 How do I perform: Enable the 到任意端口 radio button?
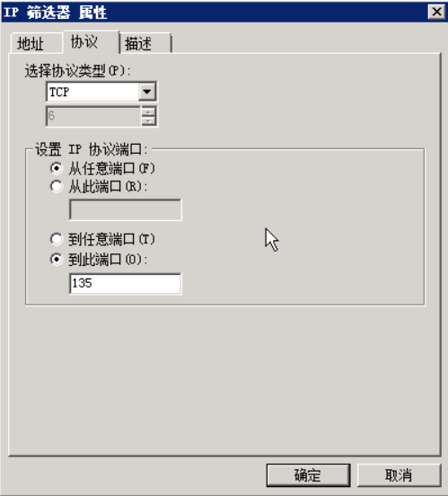[x=57, y=239]
